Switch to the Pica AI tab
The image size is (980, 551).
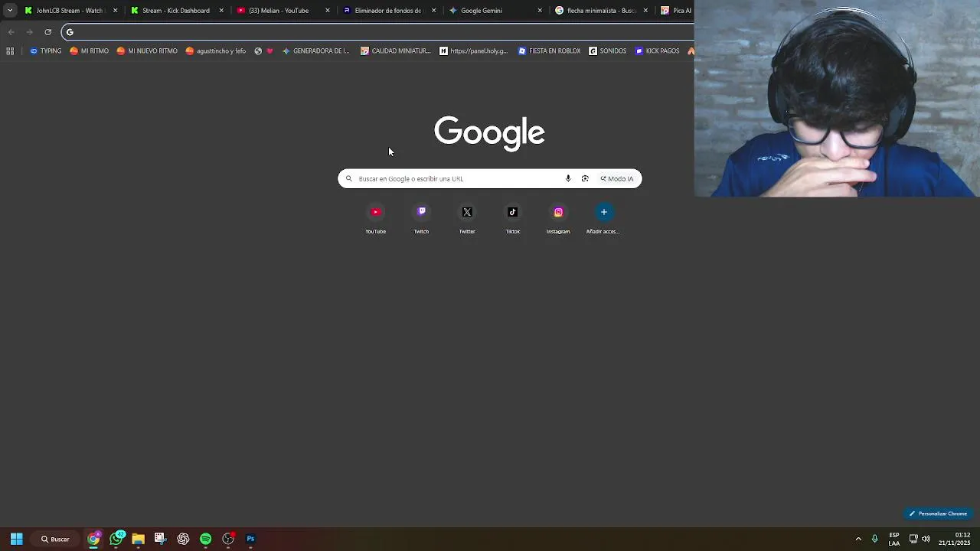pyautogui.click(x=676, y=11)
